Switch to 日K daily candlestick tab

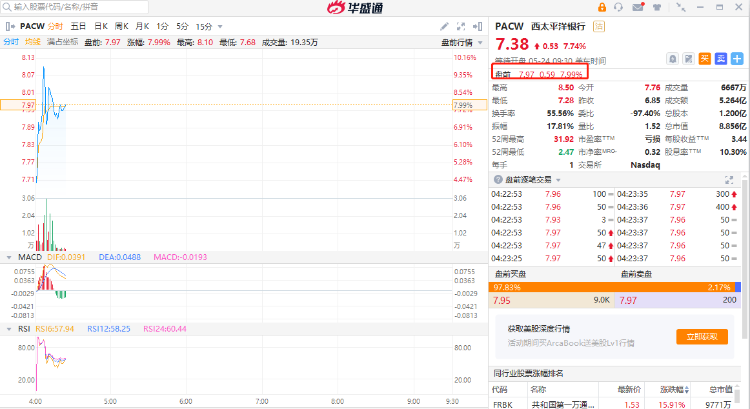pos(101,26)
